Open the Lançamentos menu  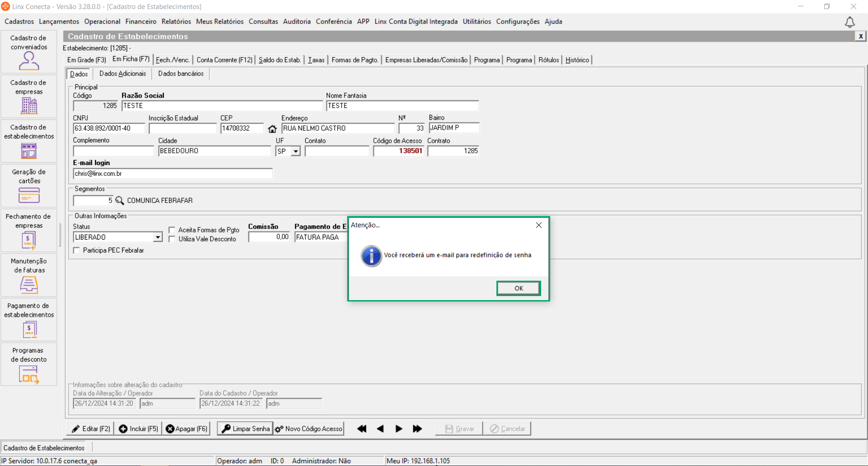click(x=59, y=22)
